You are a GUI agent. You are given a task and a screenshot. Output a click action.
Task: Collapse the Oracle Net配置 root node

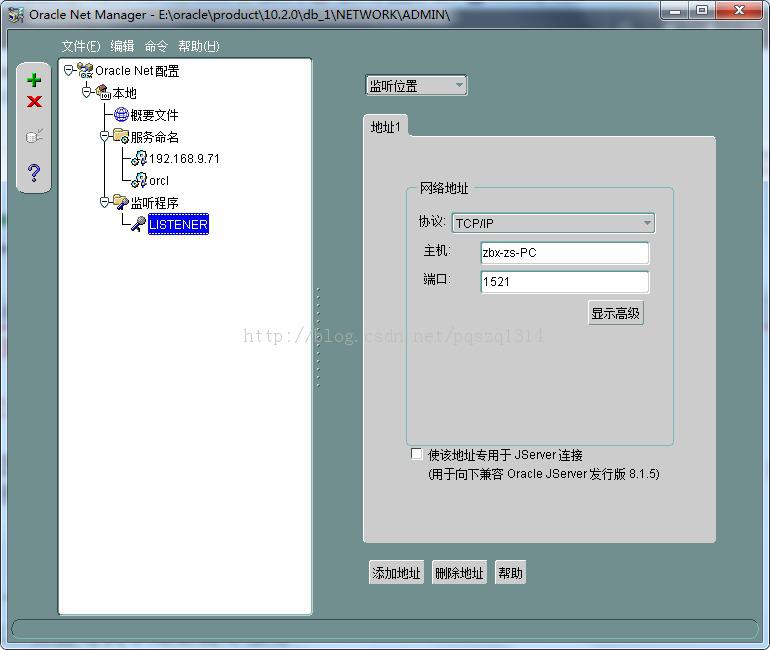[69, 70]
